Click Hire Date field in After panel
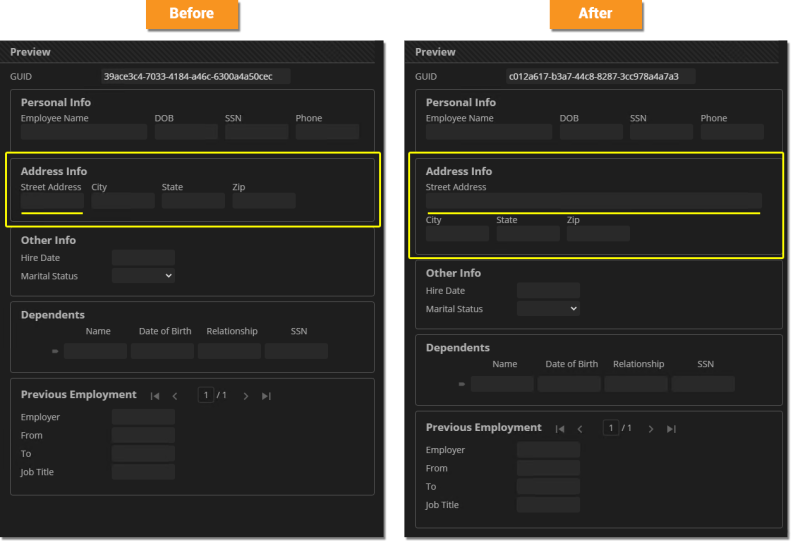Screen dimensions: 800x546 point(548,291)
